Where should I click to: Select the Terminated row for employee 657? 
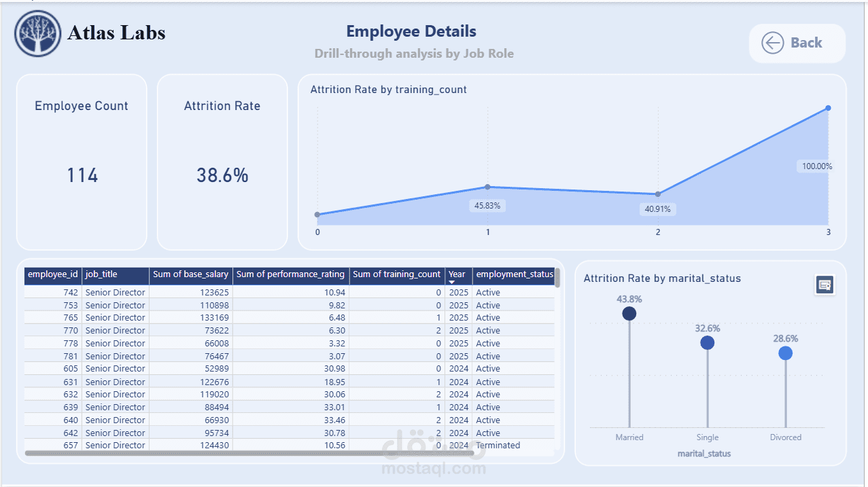coord(290,446)
